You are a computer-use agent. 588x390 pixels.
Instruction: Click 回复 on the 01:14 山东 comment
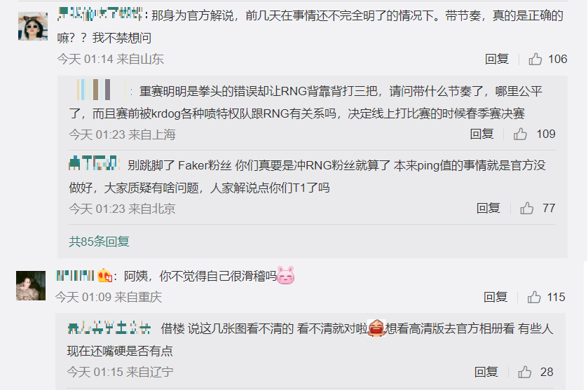pyautogui.click(x=496, y=59)
